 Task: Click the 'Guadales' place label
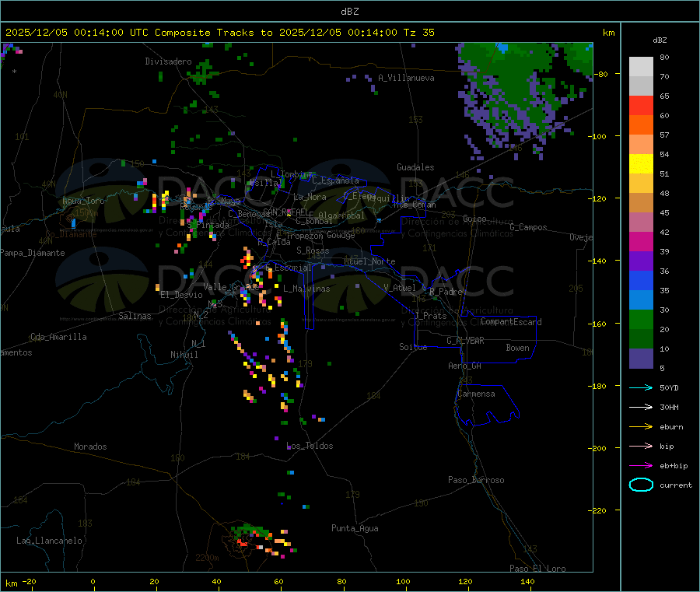tap(415, 167)
